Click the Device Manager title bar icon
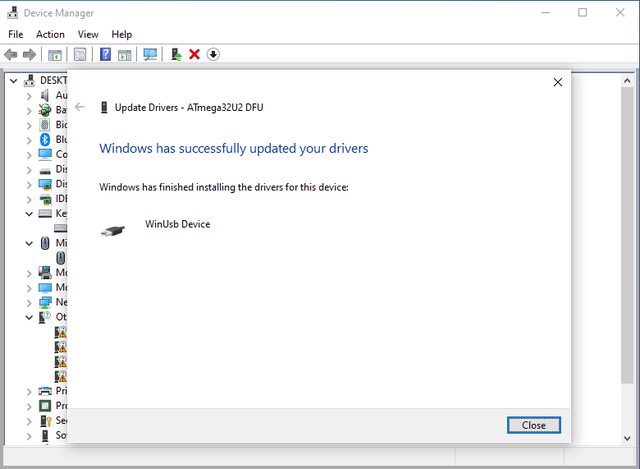 point(13,13)
